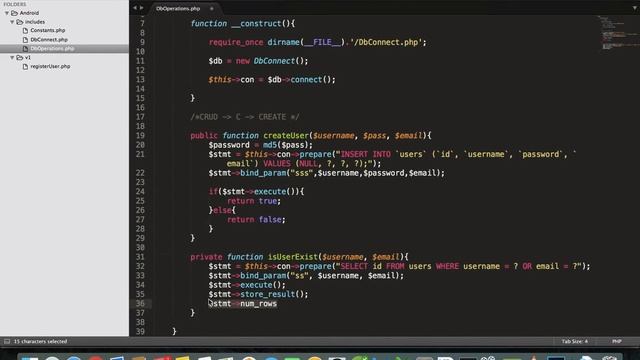
Task: Click '"sss"' on the line 22 bind_param call
Action: pyautogui.click(x=301, y=173)
